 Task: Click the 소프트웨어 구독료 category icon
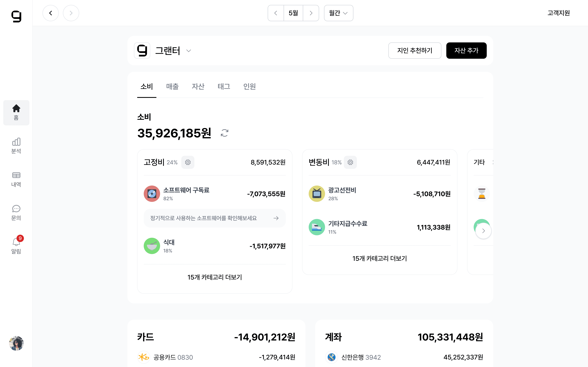coord(152,194)
